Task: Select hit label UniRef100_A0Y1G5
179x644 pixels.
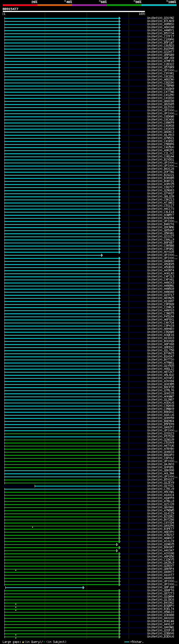Action: [161, 252]
